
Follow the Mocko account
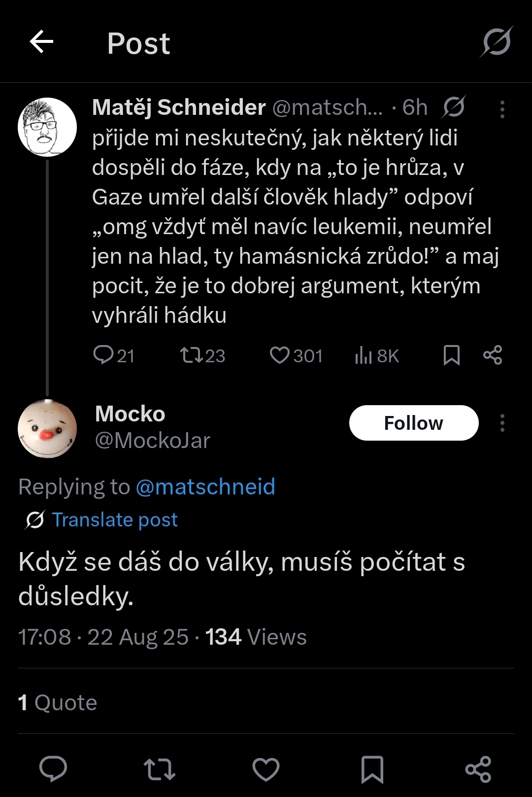click(414, 423)
